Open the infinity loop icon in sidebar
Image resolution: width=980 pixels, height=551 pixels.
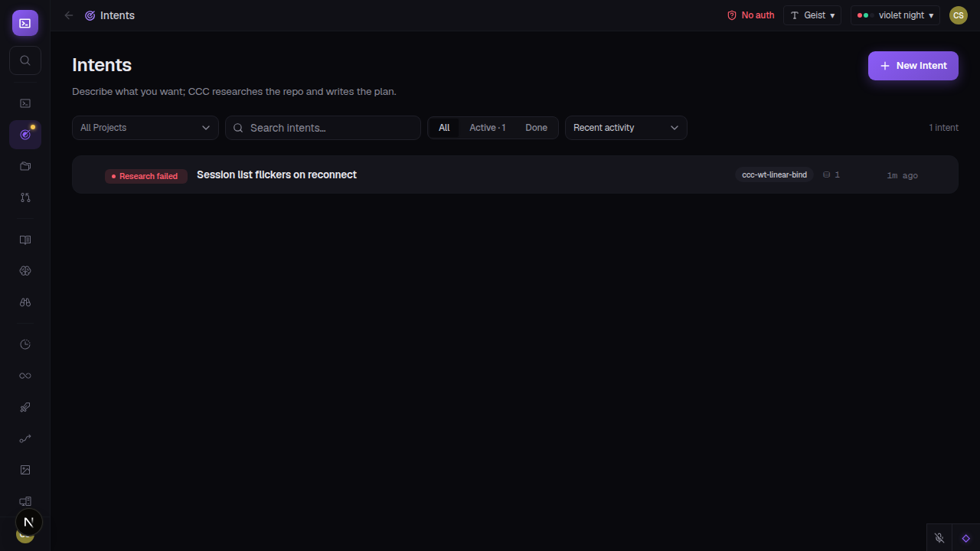25,376
